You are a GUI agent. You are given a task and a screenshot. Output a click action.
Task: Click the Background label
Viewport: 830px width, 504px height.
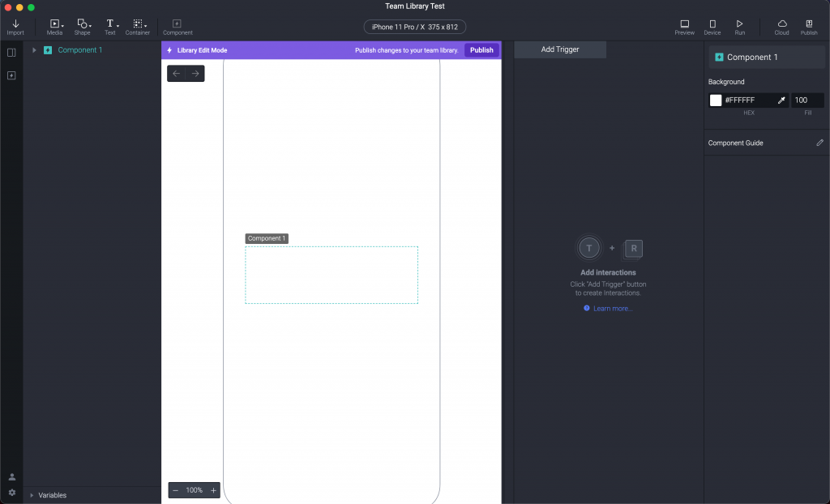pyautogui.click(x=726, y=82)
